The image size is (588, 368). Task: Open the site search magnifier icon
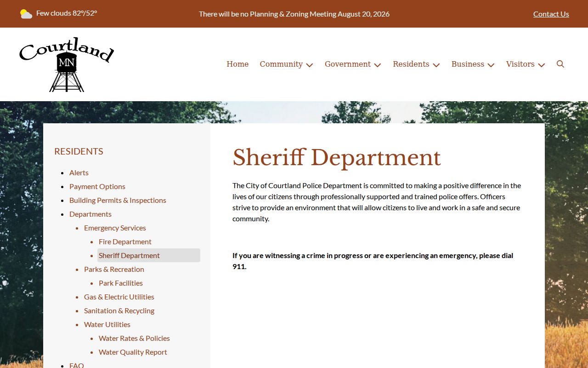click(560, 64)
